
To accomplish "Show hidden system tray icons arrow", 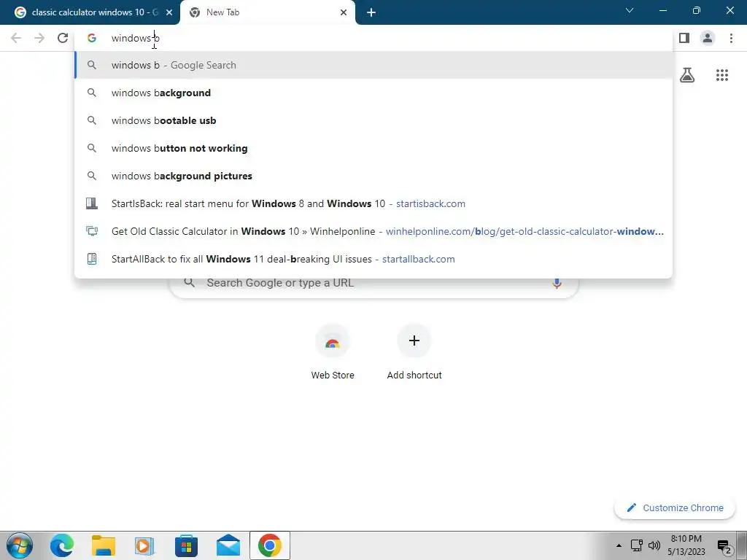I will (x=619, y=545).
